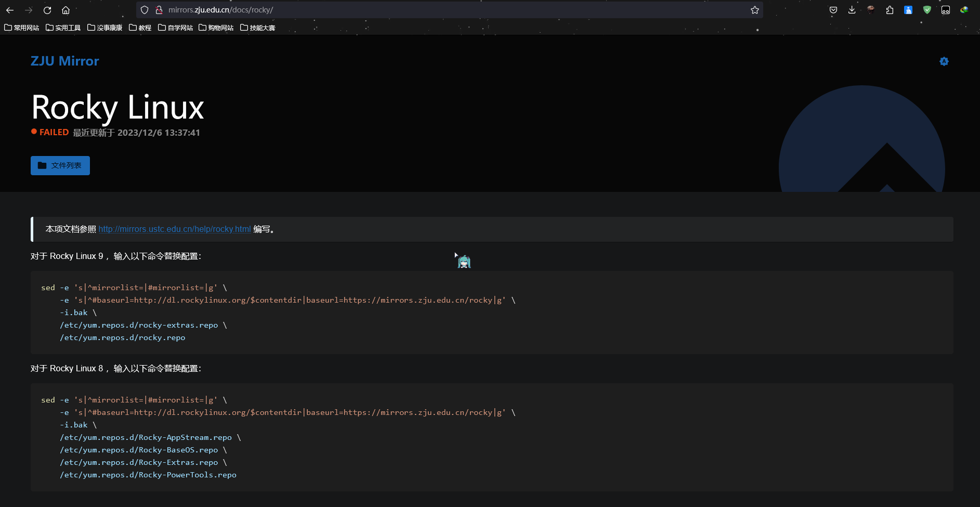Image resolution: width=980 pixels, height=507 pixels.
Task: Click the 最近更新于 2023/12/6 13:37:41 timestamp
Action: tap(136, 133)
